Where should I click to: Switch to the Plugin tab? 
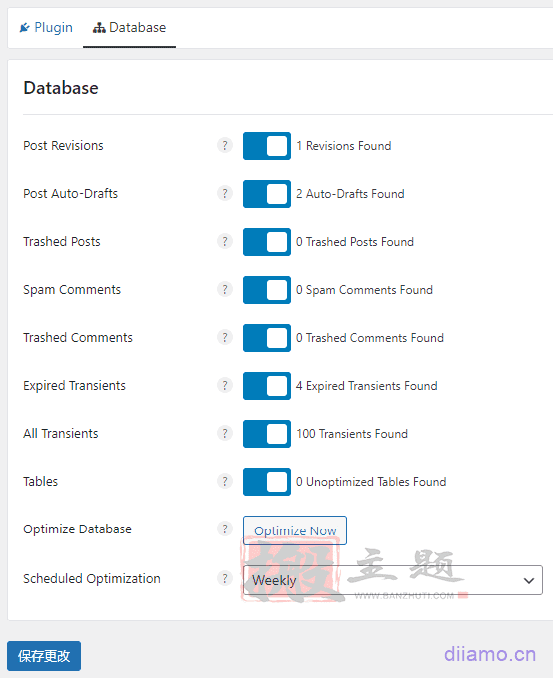pyautogui.click(x=46, y=28)
